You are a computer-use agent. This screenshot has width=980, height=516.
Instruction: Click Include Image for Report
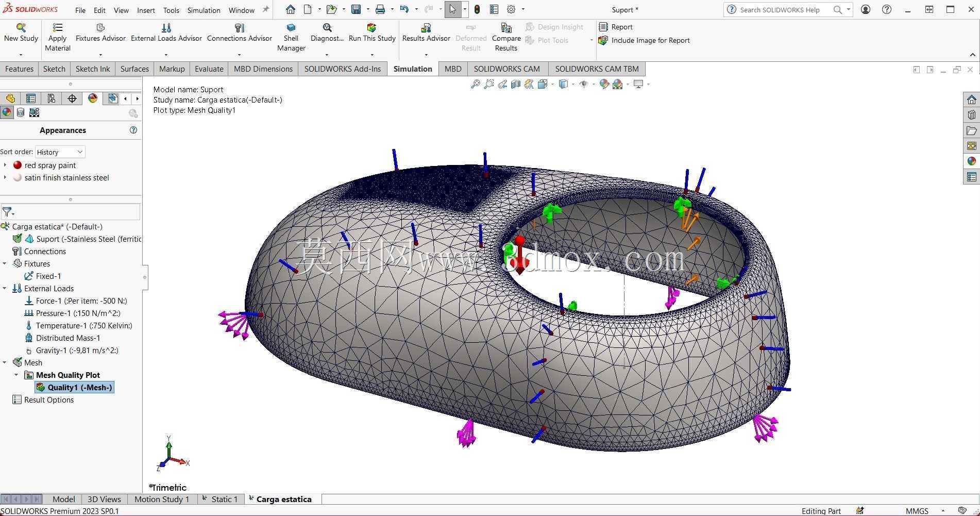tap(644, 40)
